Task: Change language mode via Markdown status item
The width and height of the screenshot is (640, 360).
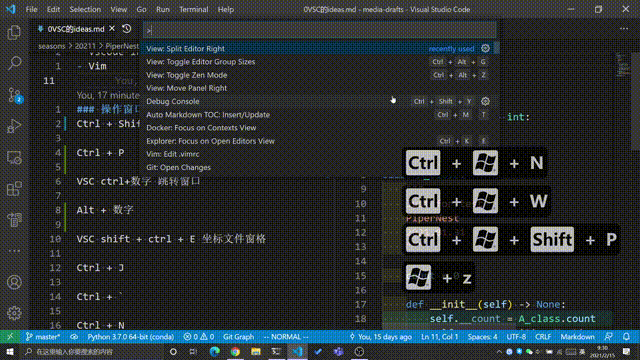Action: click(577, 337)
